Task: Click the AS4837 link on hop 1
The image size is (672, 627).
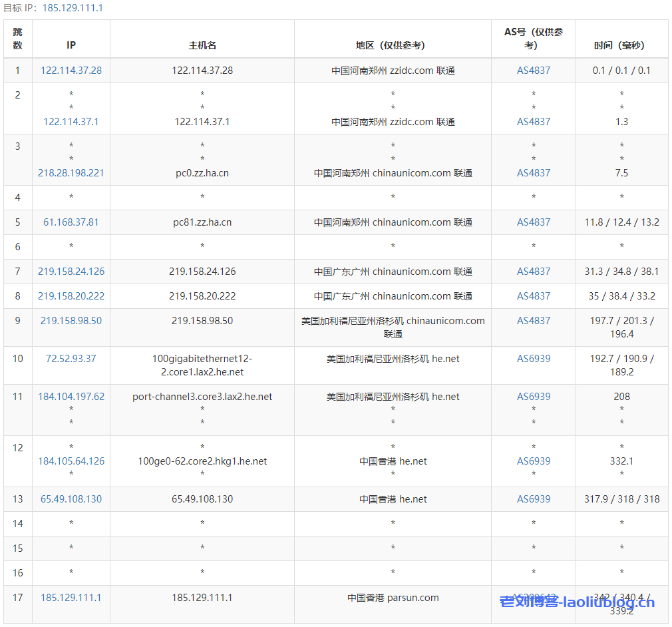Action: [x=533, y=70]
